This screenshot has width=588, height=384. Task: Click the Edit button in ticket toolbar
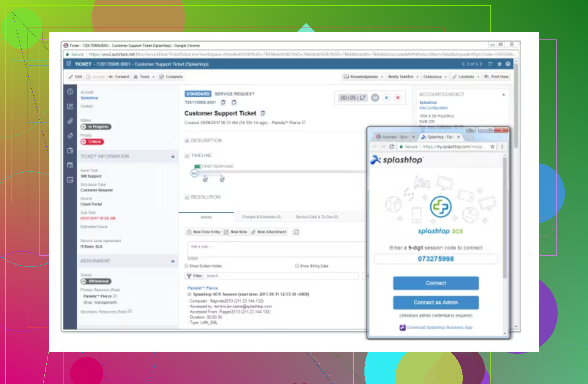[75, 77]
